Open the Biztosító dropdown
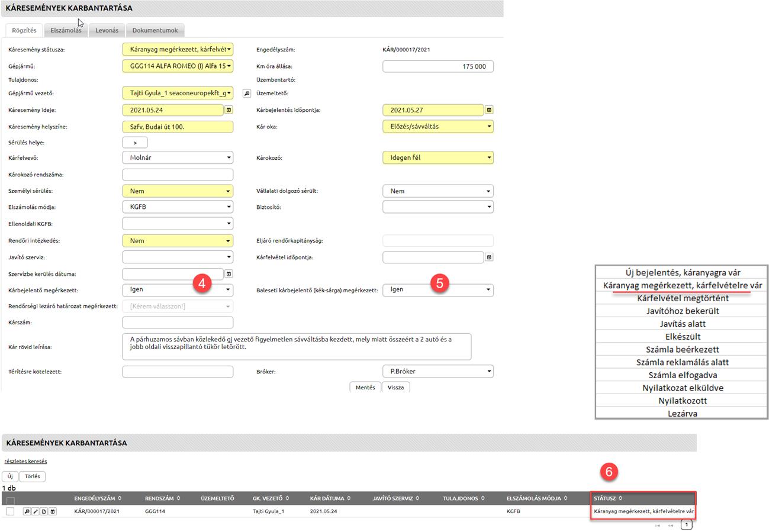 tap(438, 207)
